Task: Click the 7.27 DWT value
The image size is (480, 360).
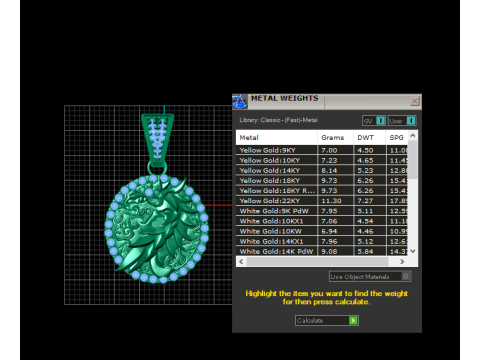Action: click(x=365, y=201)
